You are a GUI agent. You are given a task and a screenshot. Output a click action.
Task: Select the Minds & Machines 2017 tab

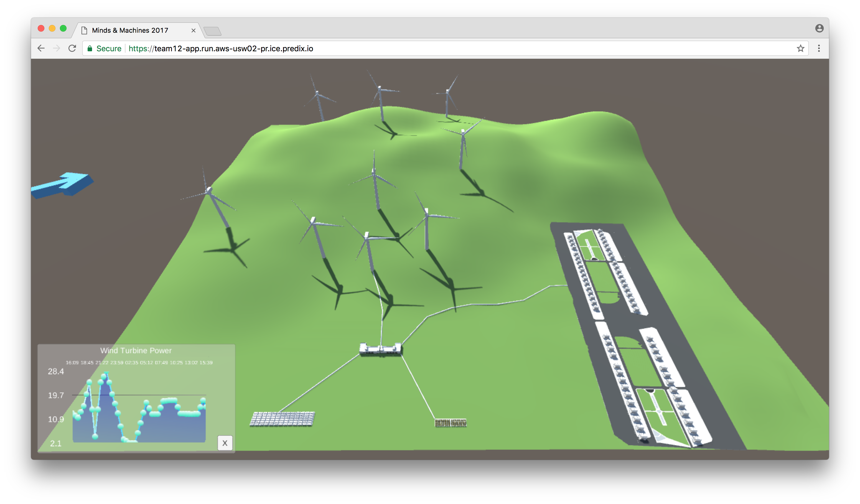pyautogui.click(x=130, y=30)
